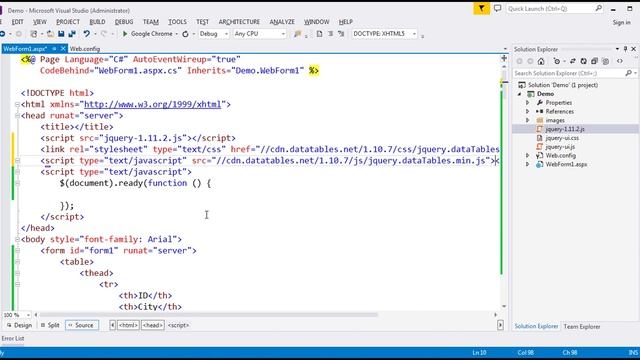Viewport: 640px width, 360px height.
Task: Click Sign in link
Action: 621,22
